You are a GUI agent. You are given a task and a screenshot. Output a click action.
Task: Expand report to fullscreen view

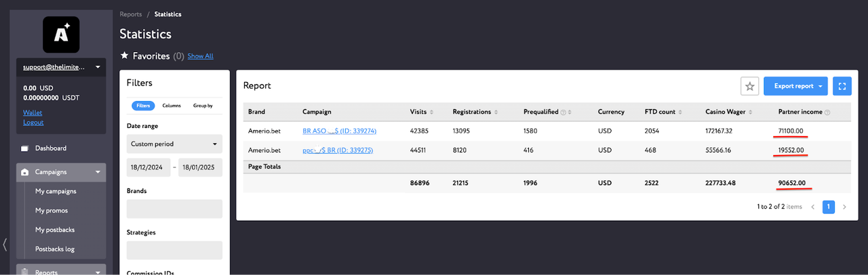coord(842,86)
